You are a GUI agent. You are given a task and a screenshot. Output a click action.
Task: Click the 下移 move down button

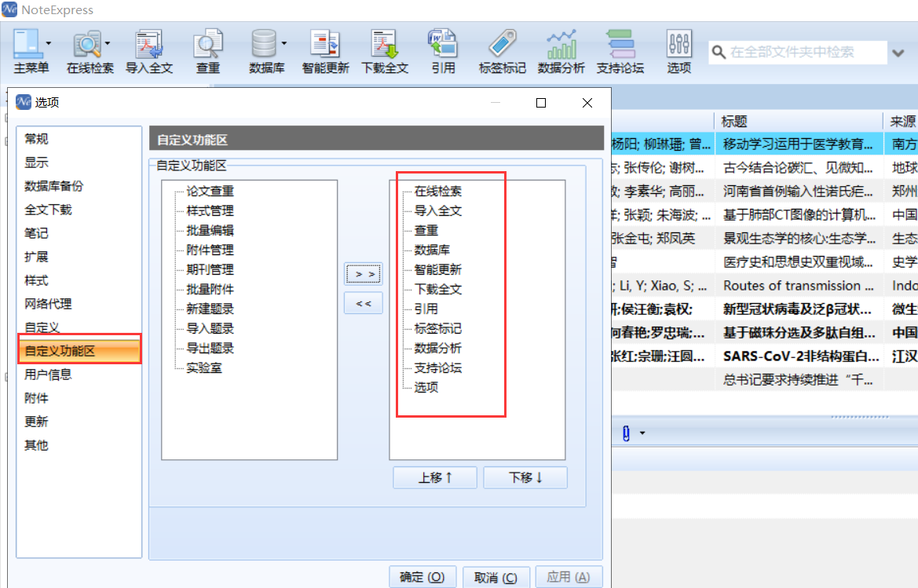click(525, 477)
